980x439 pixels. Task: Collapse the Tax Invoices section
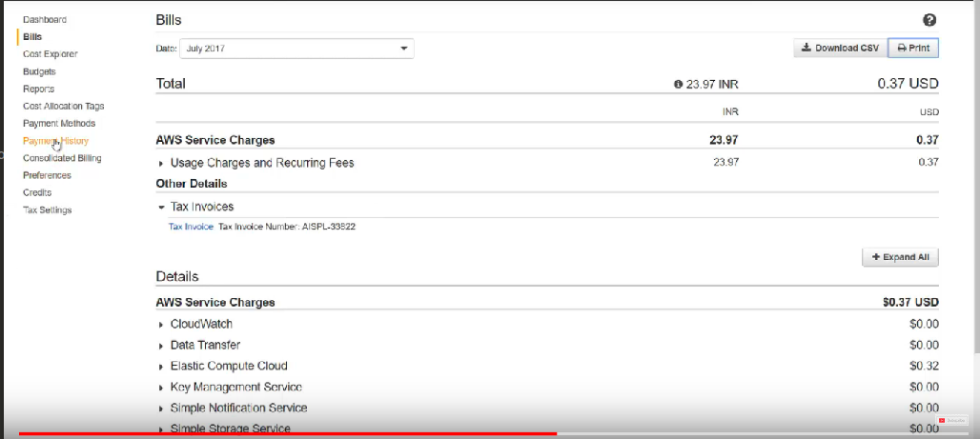[x=160, y=207]
